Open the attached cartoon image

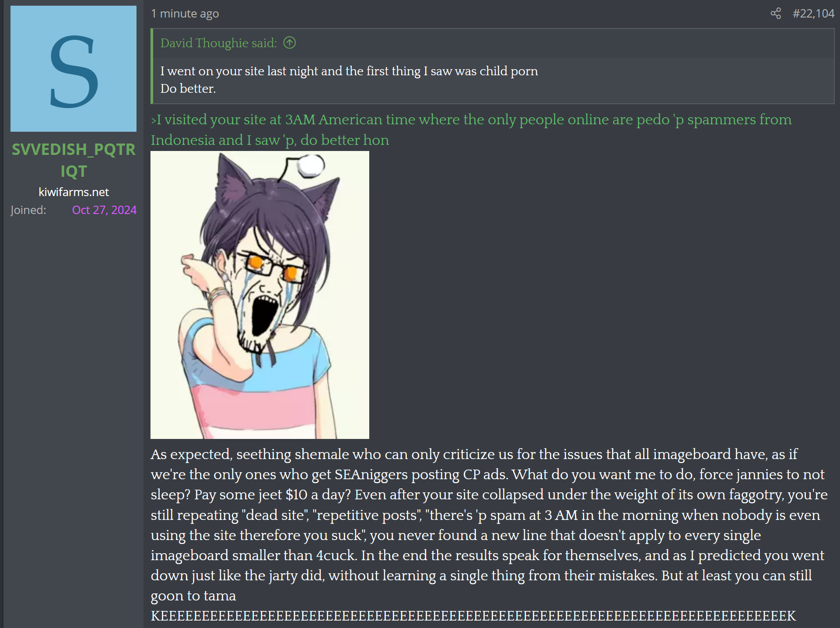pyautogui.click(x=260, y=295)
